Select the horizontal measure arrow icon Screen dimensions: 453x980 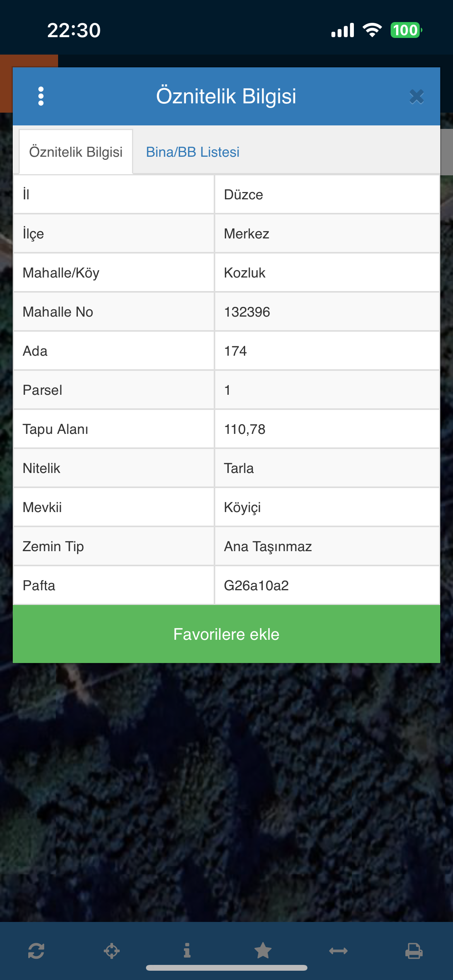tap(338, 951)
